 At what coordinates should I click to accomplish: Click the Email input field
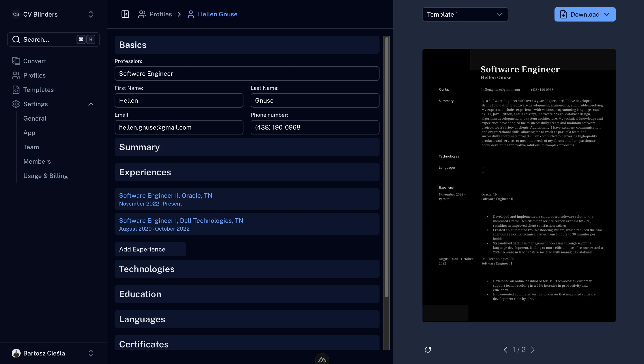179,127
